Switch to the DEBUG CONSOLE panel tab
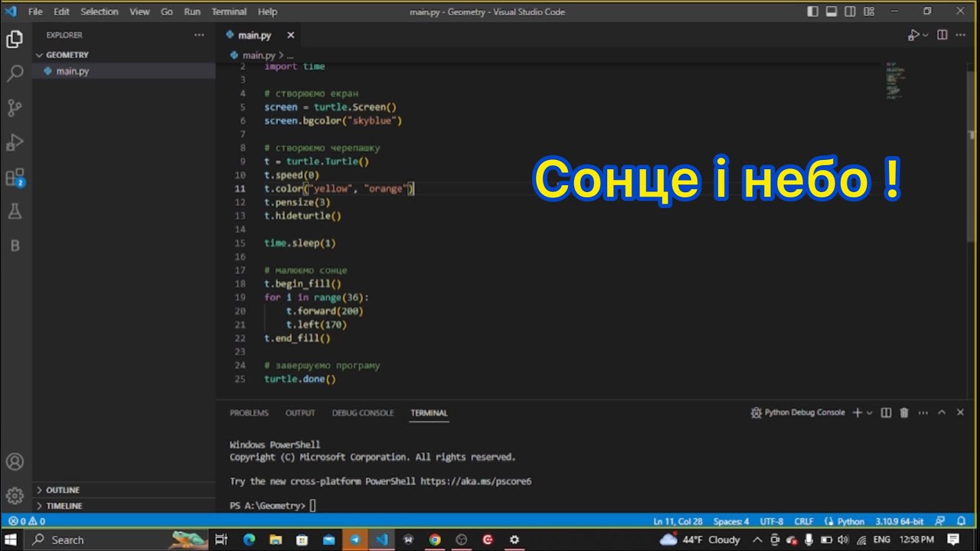The image size is (980, 551). click(363, 412)
